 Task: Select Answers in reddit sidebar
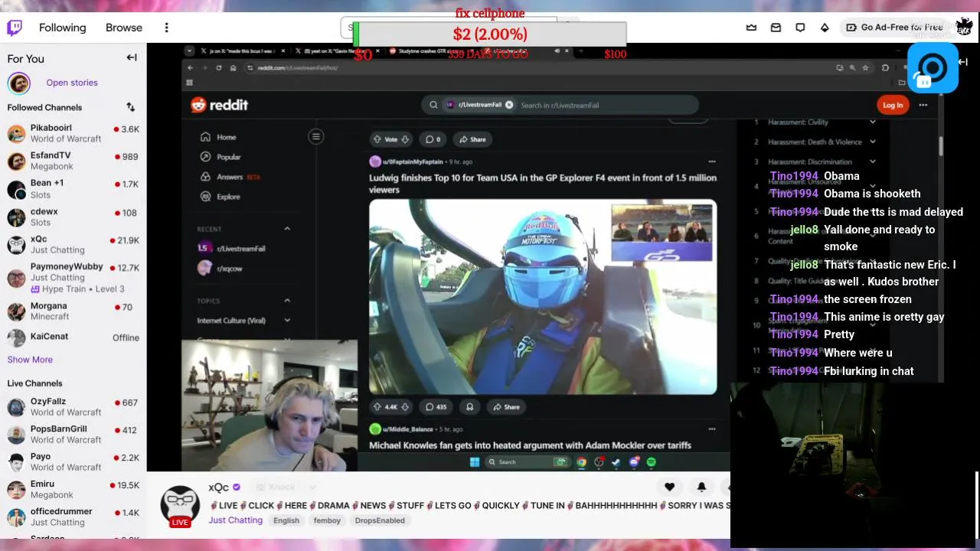230,177
